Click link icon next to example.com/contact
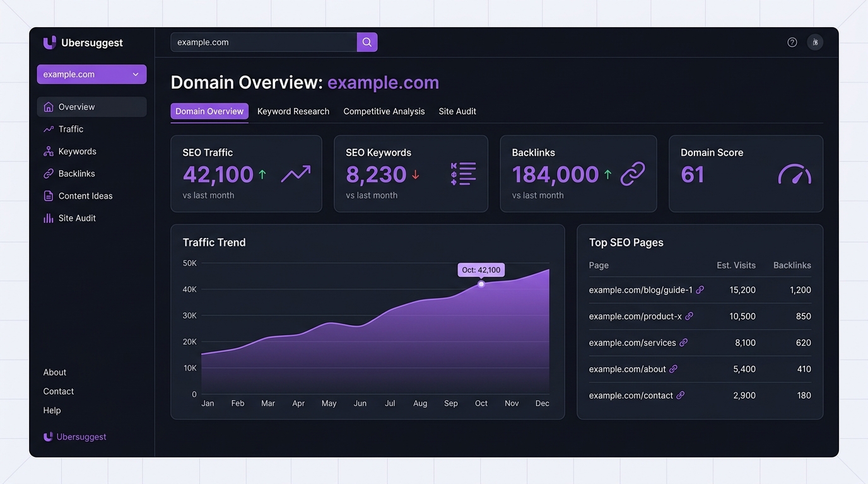 tap(680, 396)
